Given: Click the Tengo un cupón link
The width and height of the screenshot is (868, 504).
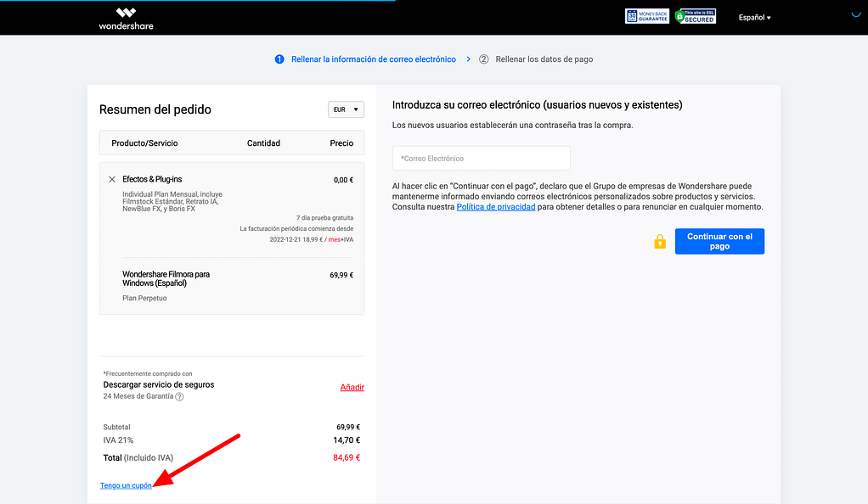Looking at the screenshot, I should coord(126,485).
